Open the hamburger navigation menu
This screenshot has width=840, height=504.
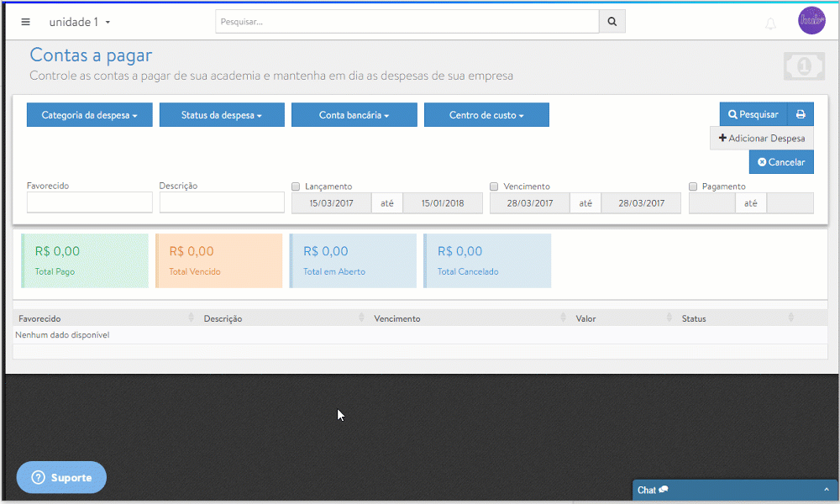point(25,22)
